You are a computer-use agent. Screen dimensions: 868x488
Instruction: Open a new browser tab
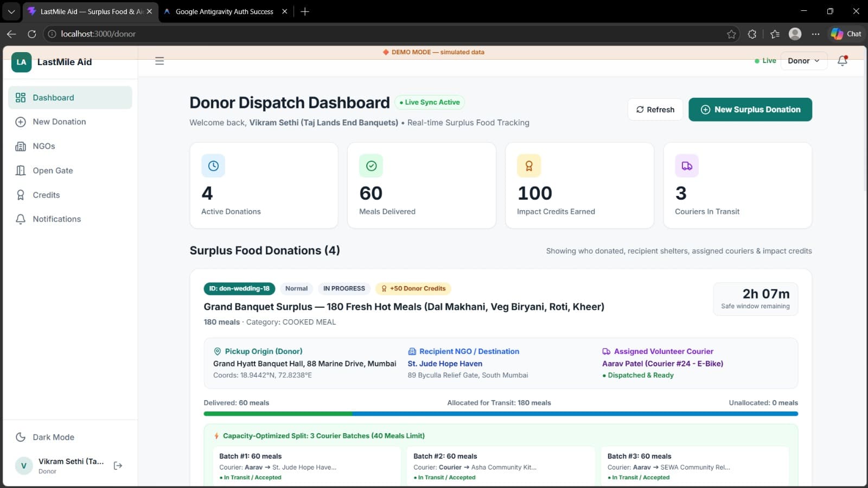coord(305,11)
